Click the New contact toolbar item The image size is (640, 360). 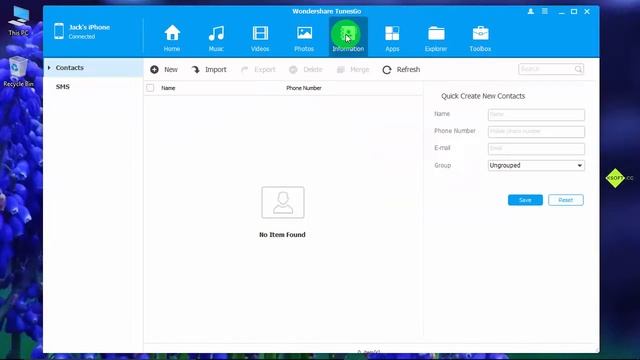pos(164,69)
